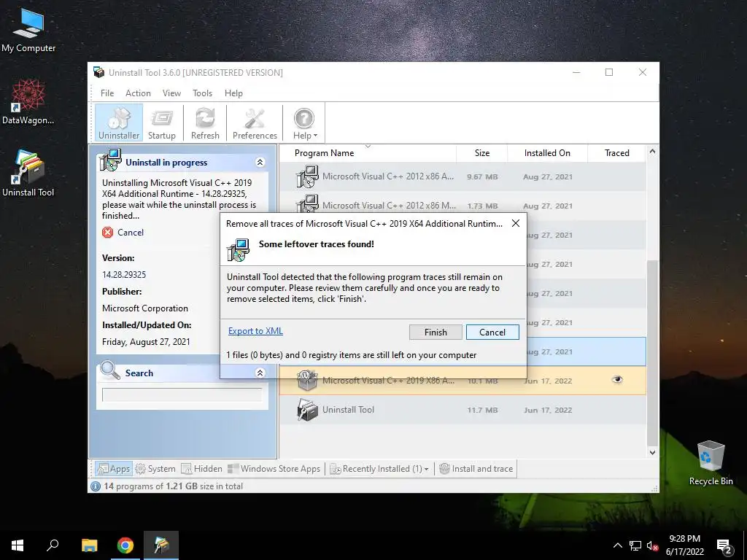Click the Recycle Bin desktop icon

point(711,463)
